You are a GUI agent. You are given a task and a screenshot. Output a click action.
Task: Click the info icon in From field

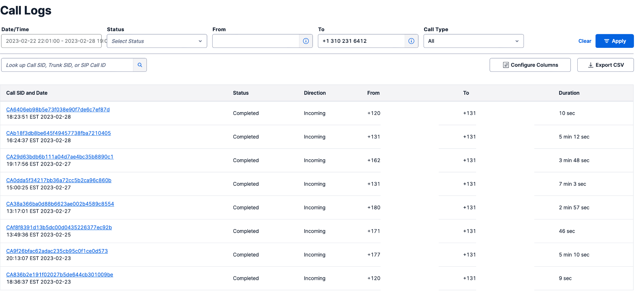tap(306, 41)
